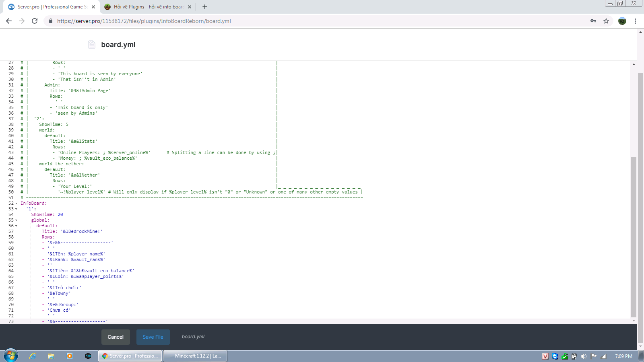This screenshot has width=644, height=362.
Task: Switch to Minecraft 1.12.2 taskbar window
Action: [x=195, y=356]
